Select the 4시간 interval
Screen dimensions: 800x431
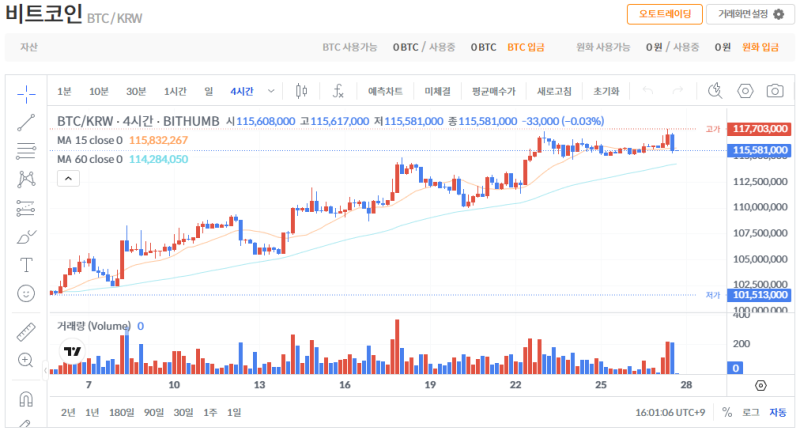tap(241, 91)
